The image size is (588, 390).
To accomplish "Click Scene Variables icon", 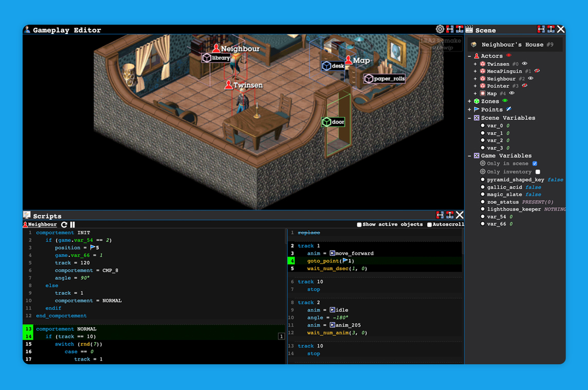I will 476,118.
